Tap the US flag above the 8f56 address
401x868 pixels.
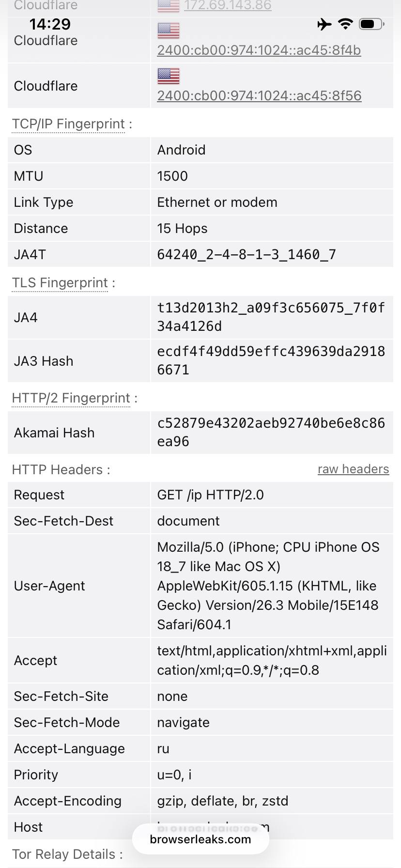click(x=169, y=76)
